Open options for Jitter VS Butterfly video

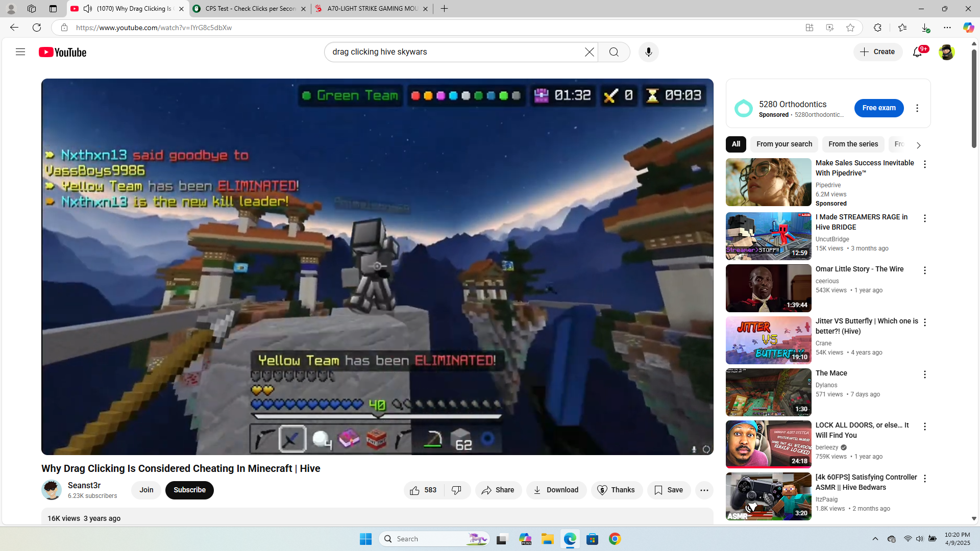point(925,322)
